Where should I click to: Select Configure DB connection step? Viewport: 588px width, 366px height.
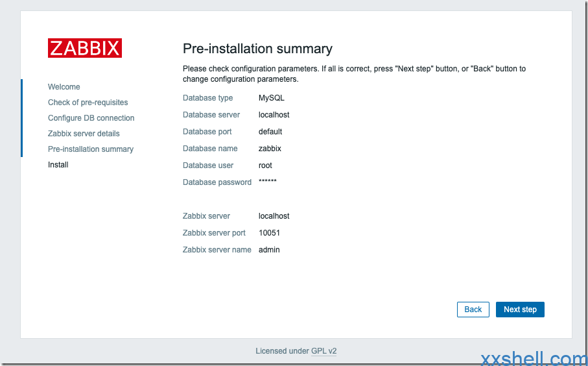91,118
